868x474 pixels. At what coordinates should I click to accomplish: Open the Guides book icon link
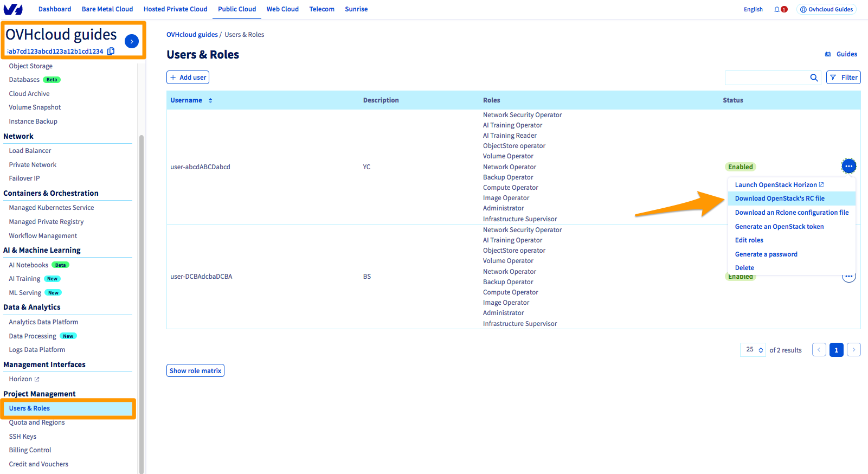coord(841,54)
